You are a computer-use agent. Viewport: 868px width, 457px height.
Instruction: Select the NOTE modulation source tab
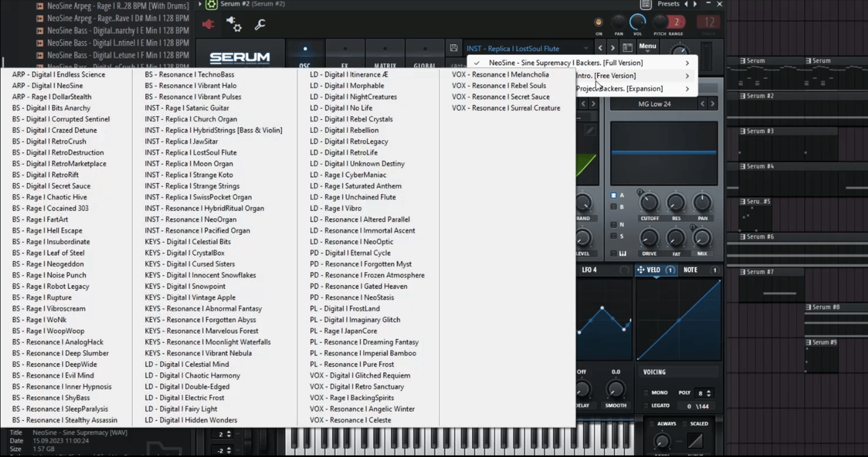coord(690,270)
